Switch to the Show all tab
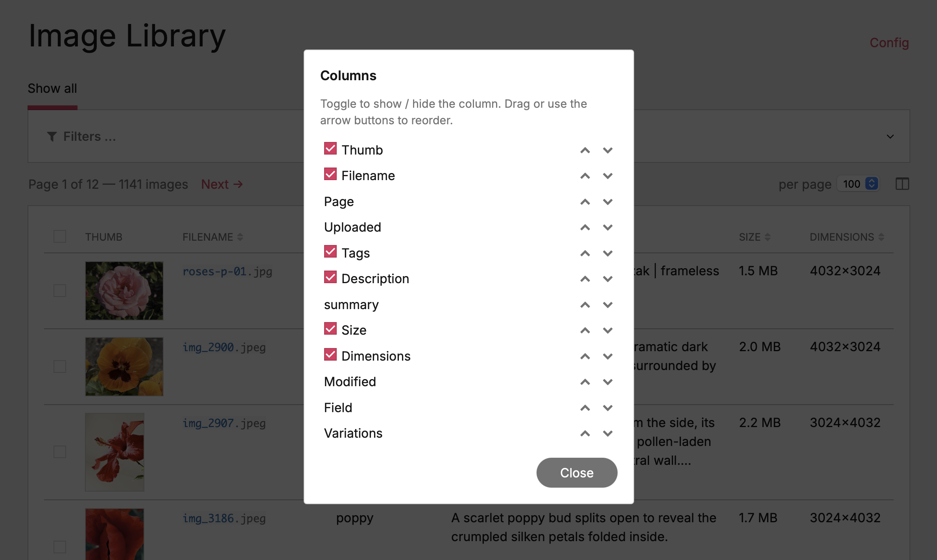This screenshot has height=560, width=937. coord(52,88)
